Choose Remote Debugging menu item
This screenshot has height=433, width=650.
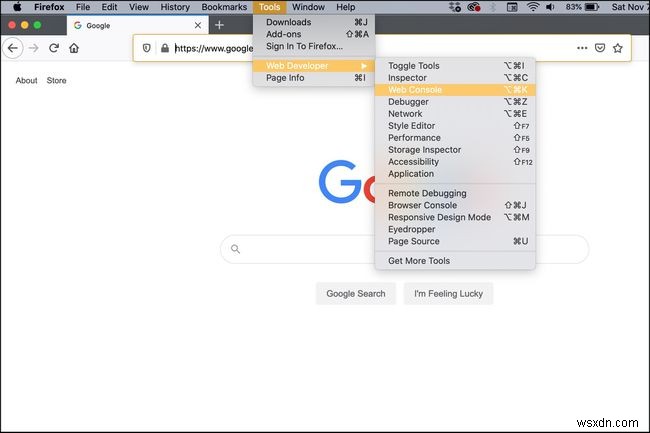tap(455, 193)
